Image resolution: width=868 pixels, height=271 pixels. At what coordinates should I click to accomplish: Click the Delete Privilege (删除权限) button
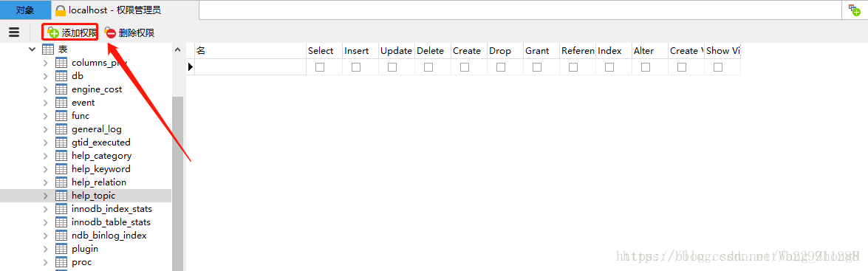[129, 32]
